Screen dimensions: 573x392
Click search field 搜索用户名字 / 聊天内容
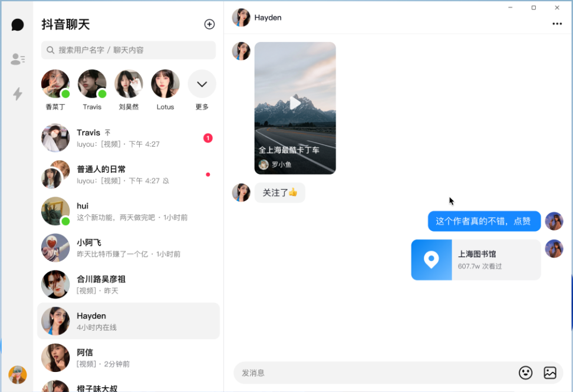tap(129, 50)
